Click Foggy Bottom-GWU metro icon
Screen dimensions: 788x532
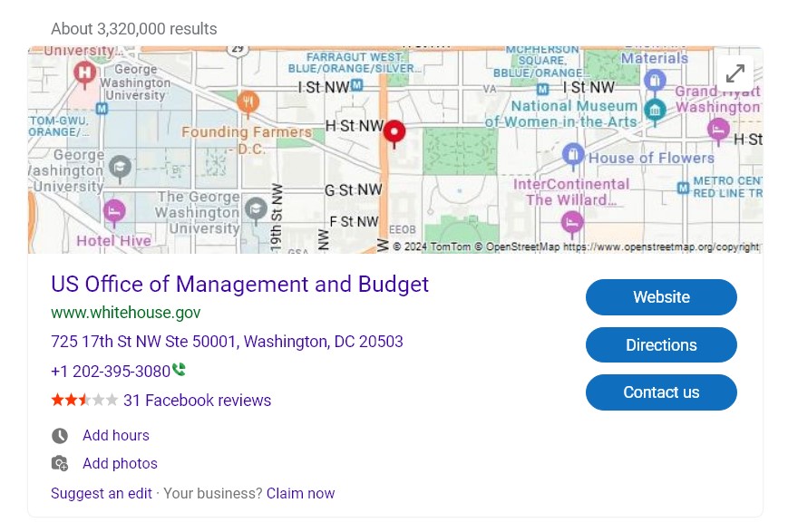click(x=102, y=109)
